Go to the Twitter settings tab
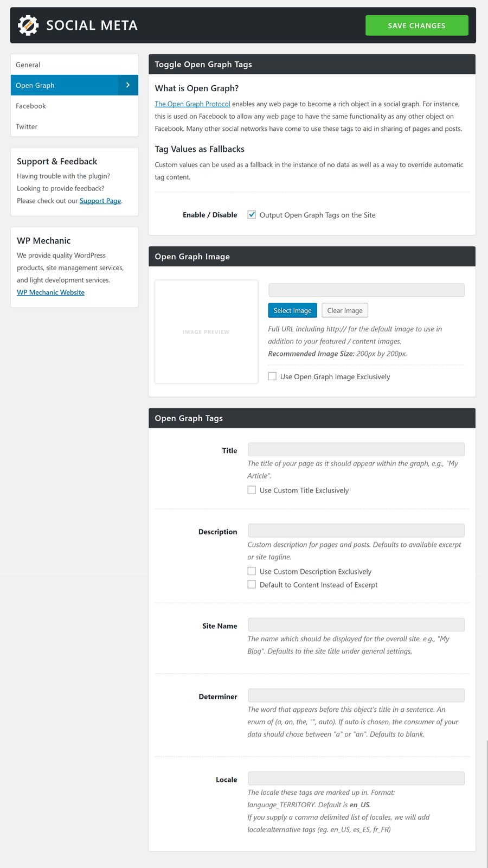The image size is (488, 868). pos(27,126)
